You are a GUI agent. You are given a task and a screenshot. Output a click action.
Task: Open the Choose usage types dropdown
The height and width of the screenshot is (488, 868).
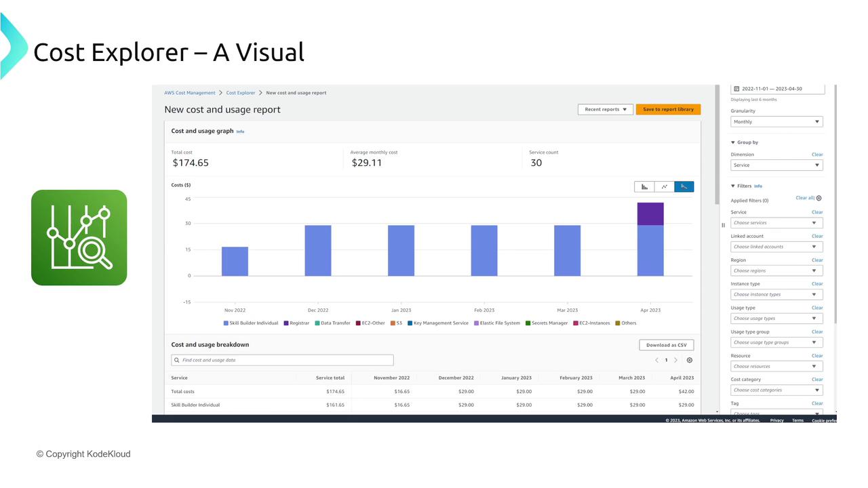[x=776, y=319]
